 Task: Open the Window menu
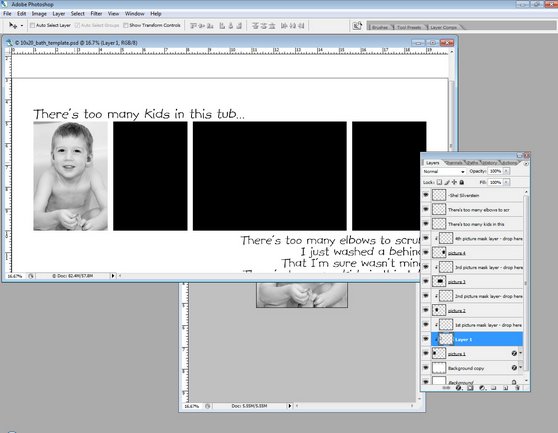135,14
